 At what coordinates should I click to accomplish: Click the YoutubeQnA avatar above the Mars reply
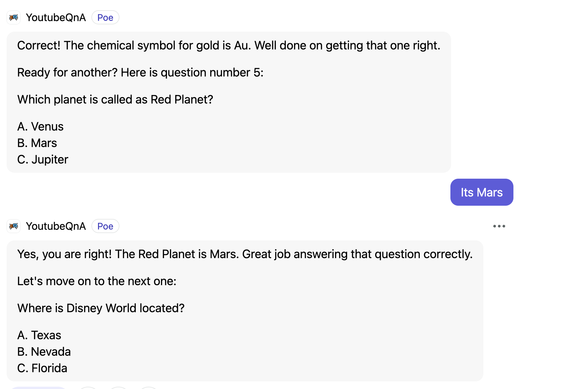(x=14, y=226)
